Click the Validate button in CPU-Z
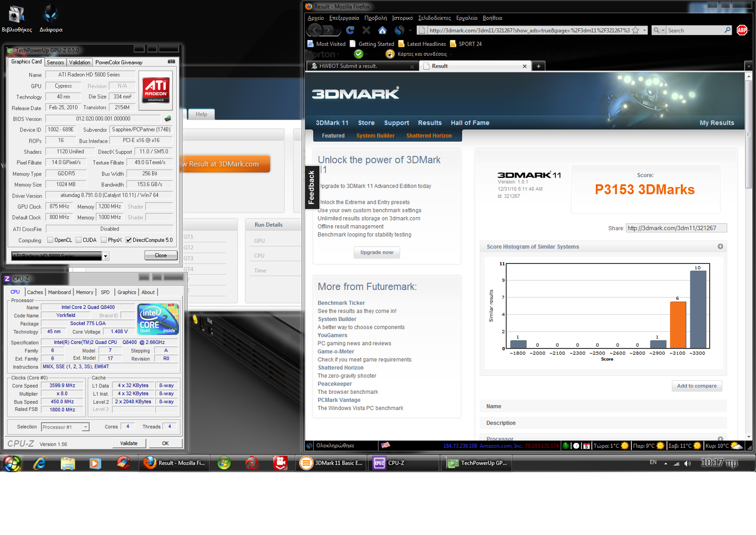The image size is (756, 535). coord(129,443)
